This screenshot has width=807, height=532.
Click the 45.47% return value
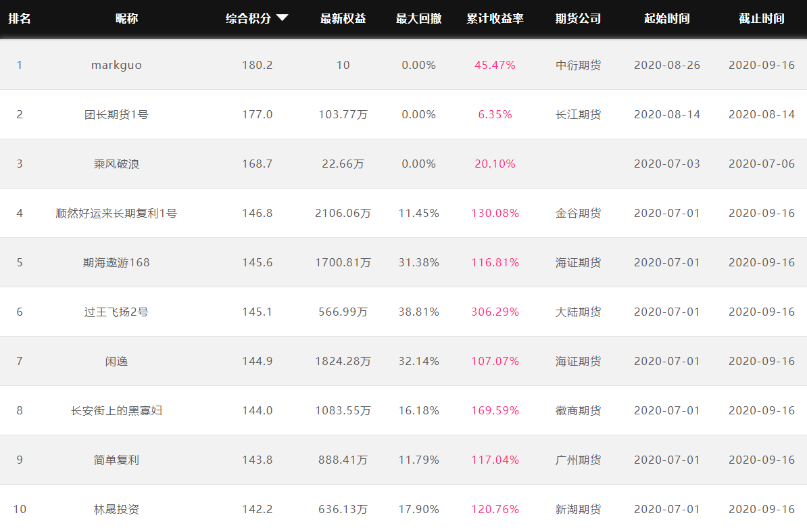tap(495, 66)
